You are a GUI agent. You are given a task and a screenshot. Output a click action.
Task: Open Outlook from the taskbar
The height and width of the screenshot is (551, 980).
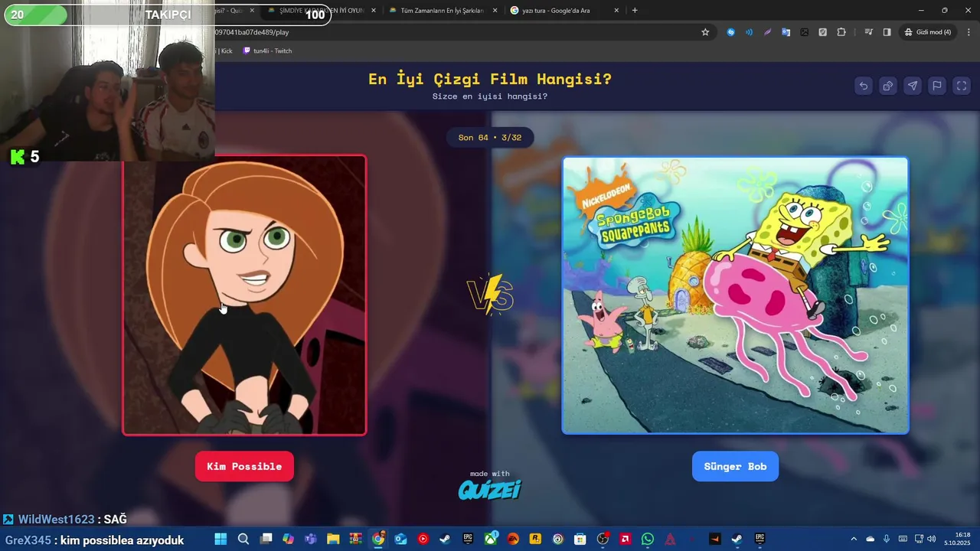(400, 539)
